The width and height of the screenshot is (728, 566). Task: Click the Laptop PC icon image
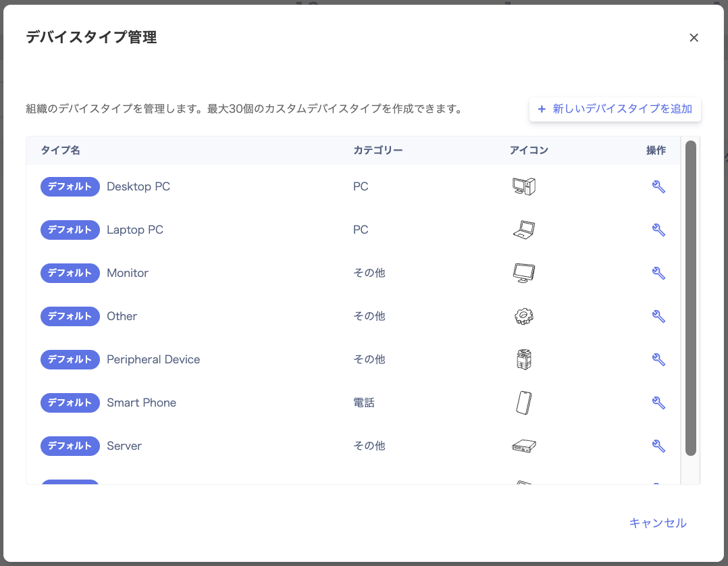coord(524,230)
